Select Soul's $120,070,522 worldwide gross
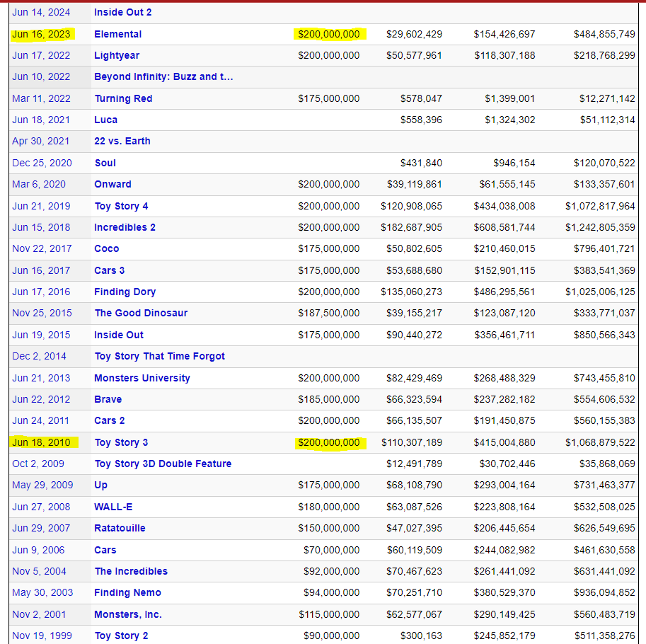The width and height of the screenshot is (646, 644). click(604, 163)
